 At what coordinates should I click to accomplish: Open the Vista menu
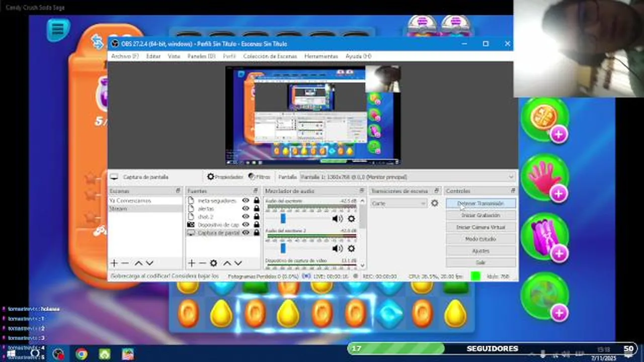(x=174, y=56)
